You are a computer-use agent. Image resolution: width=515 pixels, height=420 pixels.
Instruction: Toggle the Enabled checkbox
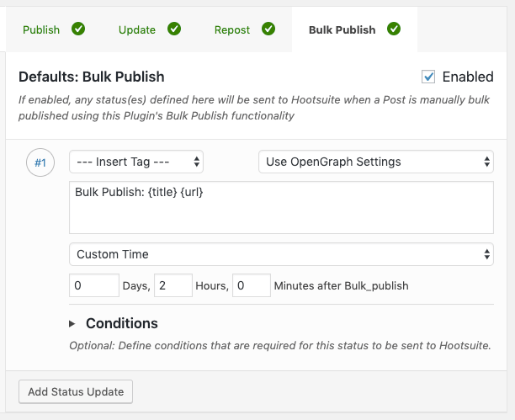point(429,77)
